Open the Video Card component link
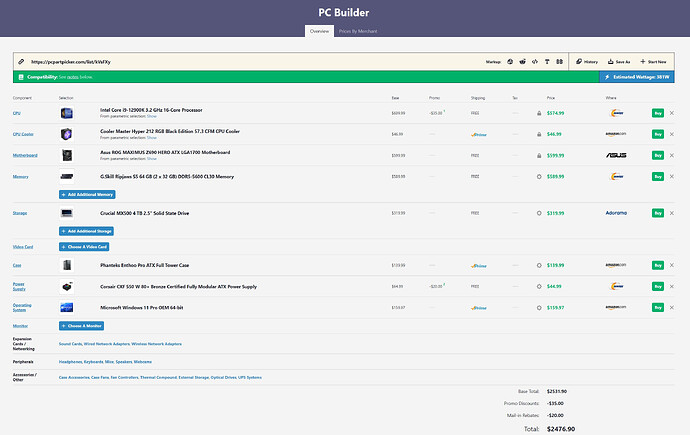The height and width of the screenshot is (435, 690). point(23,247)
